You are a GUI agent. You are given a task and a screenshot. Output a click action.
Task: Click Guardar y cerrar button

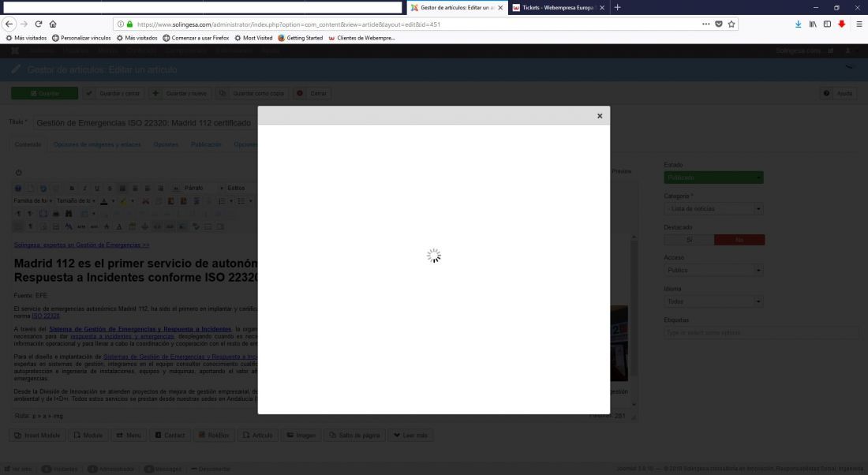click(x=114, y=93)
